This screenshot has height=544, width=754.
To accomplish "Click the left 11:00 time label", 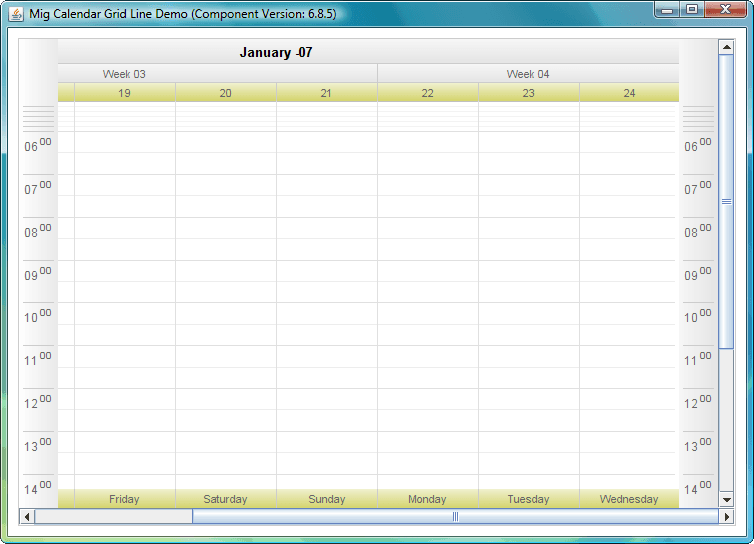I will click(38, 359).
